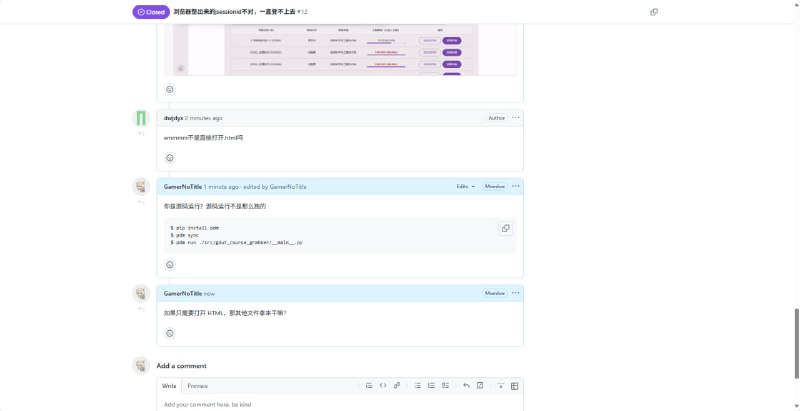This screenshot has width=800, height=411.
Task: Open the Edits dropdown on GamerNoTitle's comment
Action: pos(466,186)
